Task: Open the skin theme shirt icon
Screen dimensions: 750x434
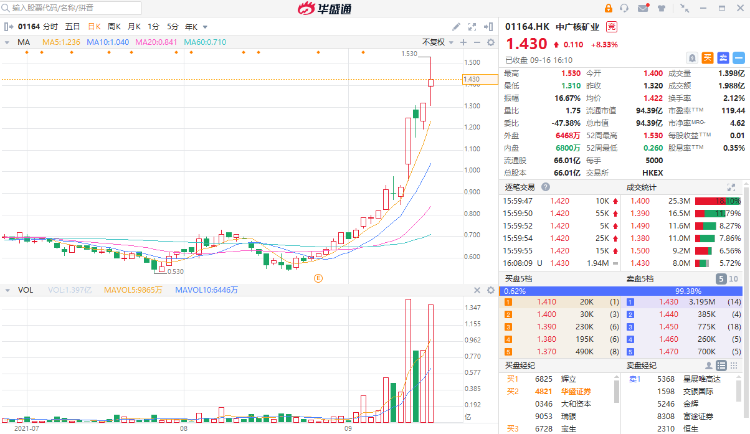Action: pyautogui.click(x=662, y=8)
